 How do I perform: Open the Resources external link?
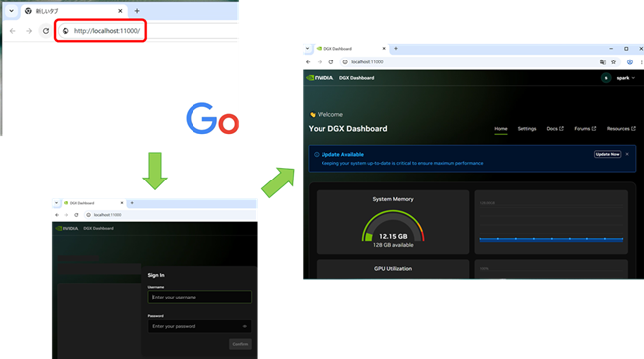pos(621,129)
